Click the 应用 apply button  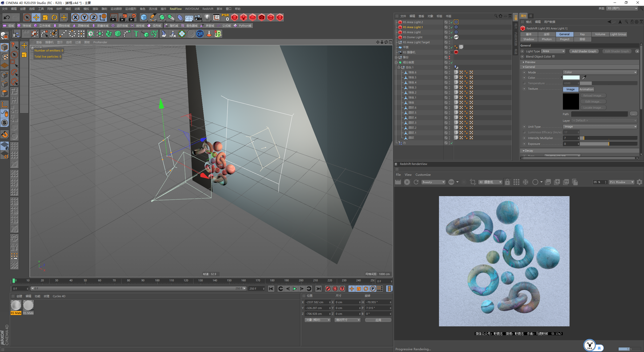click(378, 320)
